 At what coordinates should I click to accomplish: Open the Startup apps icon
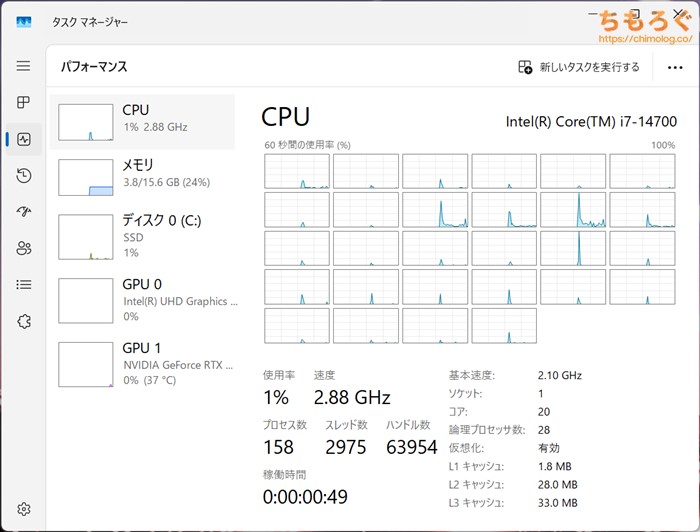(x=24, y=212)
